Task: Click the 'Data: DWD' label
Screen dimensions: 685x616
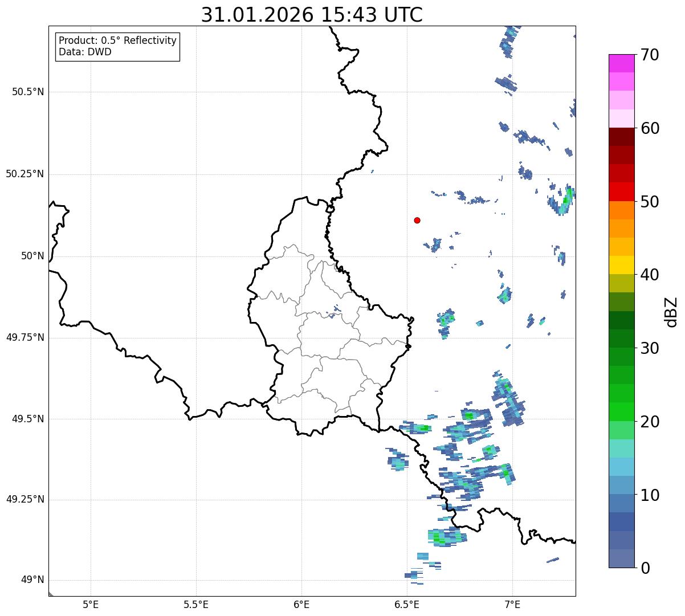Action: 85,52
